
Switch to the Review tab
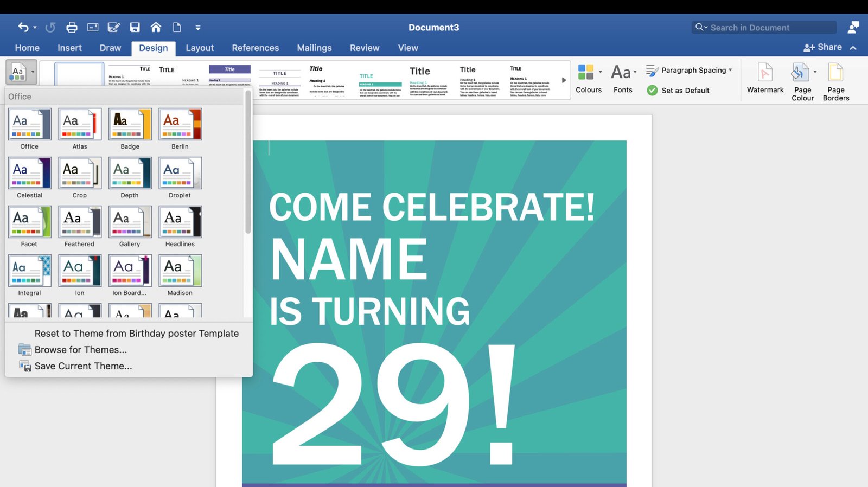click(365, 48)
